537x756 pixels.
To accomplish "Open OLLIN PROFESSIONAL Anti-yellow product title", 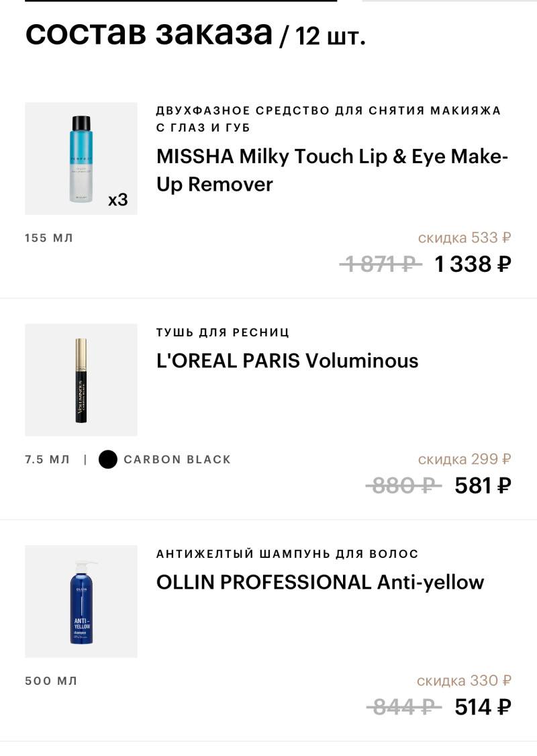I will tap(320, 581).
